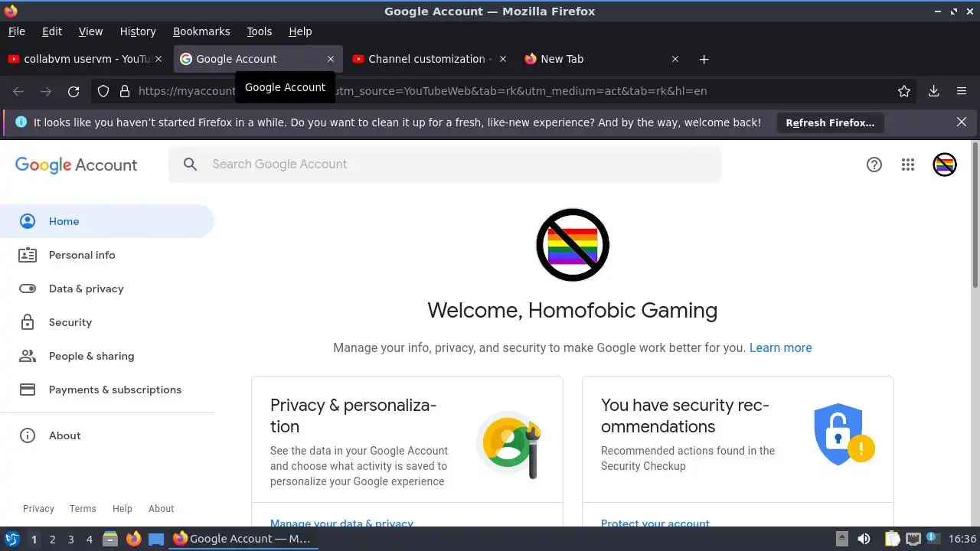Image resolution: width=980 pixels, height=551 pixels.
Task: Switch to workspace 4 in taskbar
Action: point(89,540)
